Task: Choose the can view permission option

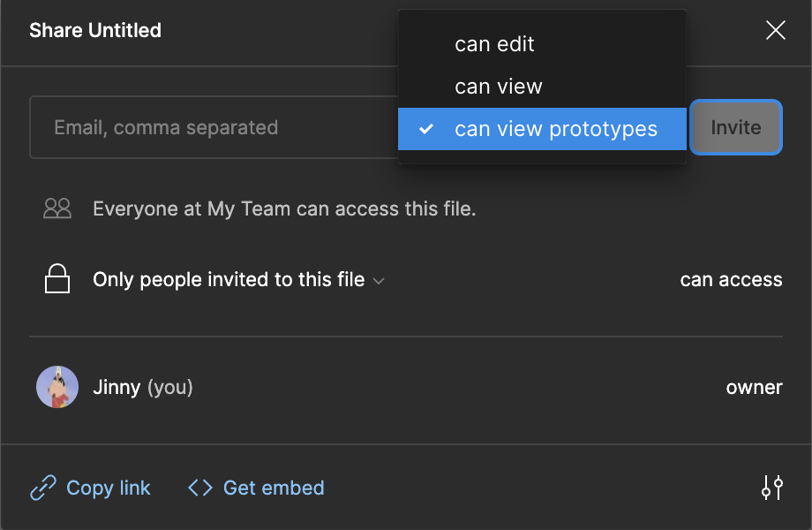Action: [542, 87]
